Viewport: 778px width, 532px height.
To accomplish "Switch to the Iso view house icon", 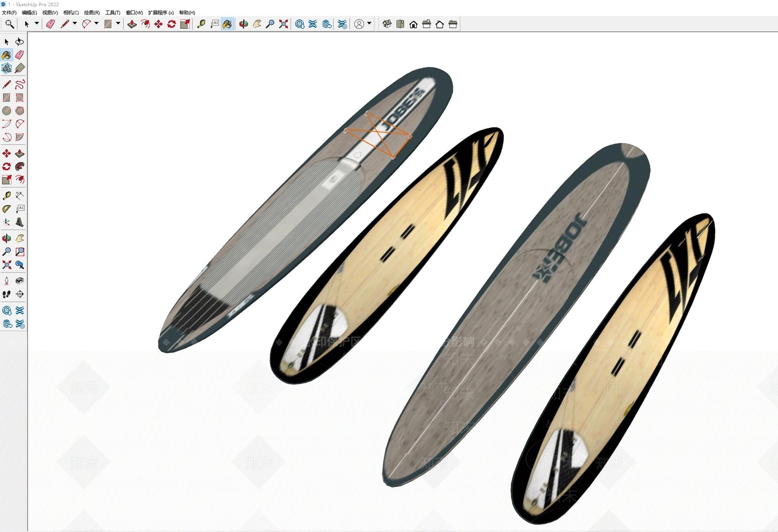I will 387,24.
